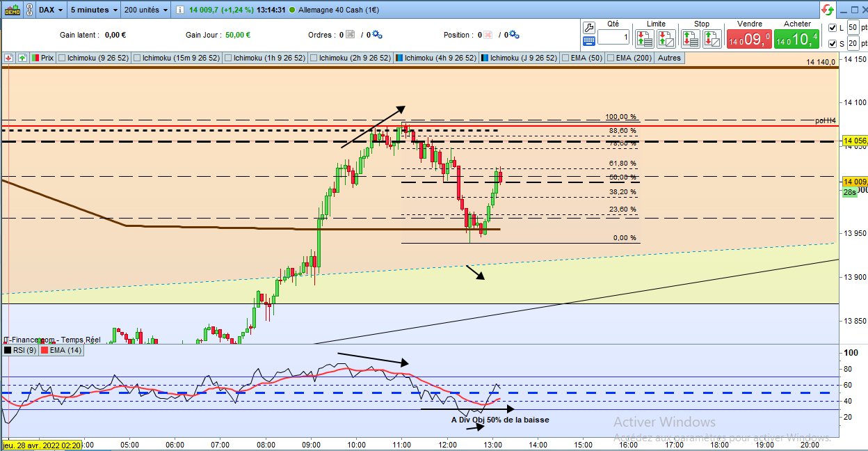This screenshot has width=868, height=451.
Task: Open the trading wrench settings icon
Action: tap(588, 27)
